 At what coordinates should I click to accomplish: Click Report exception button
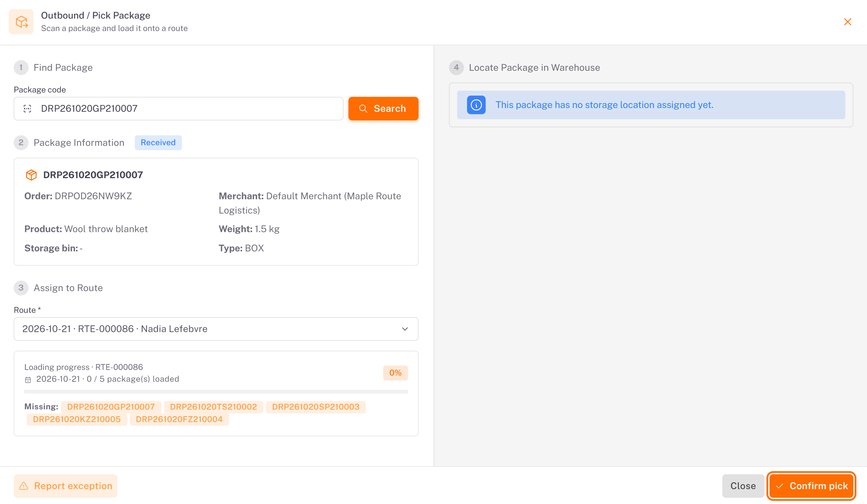pyautogui.click(x=66, y=486)
